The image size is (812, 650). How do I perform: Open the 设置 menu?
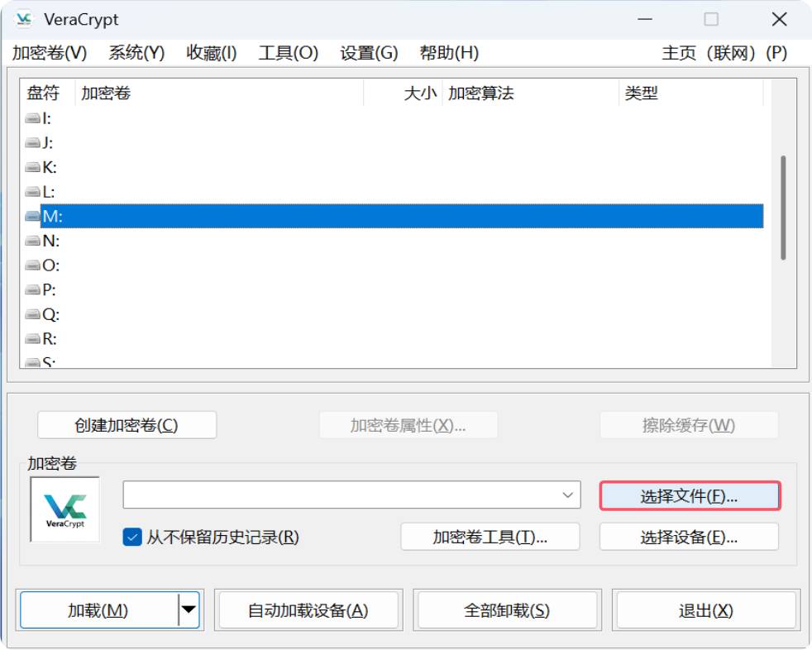pos(369,53)
